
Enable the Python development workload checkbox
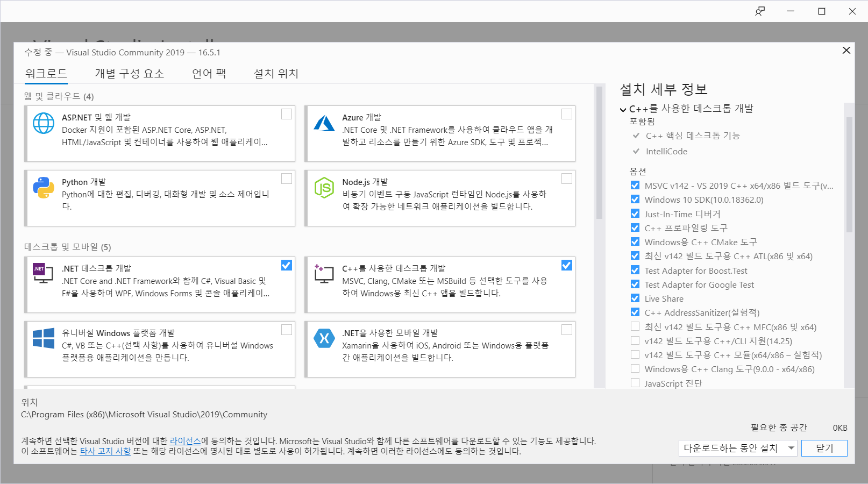pos(287,179)
